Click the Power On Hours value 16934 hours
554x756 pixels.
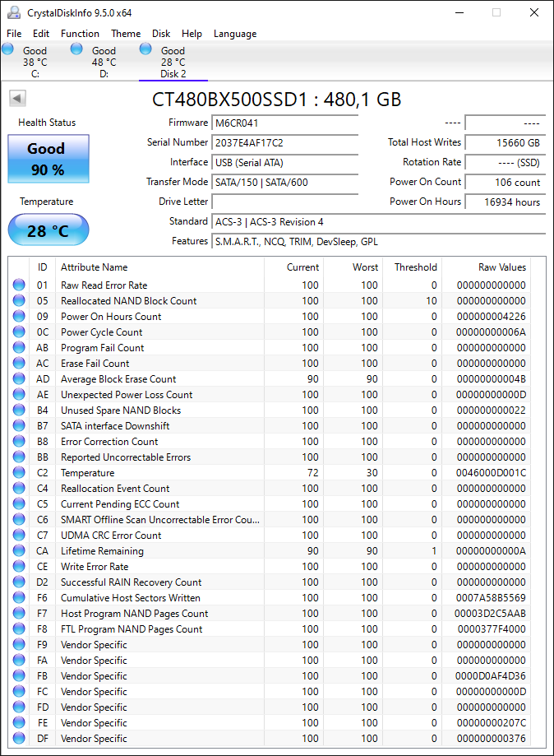[x=506, y=202]
